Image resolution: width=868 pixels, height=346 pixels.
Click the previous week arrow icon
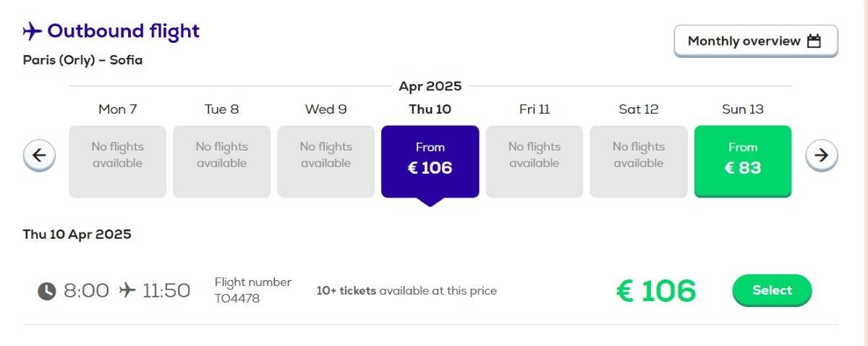click(x=40, y=155)
